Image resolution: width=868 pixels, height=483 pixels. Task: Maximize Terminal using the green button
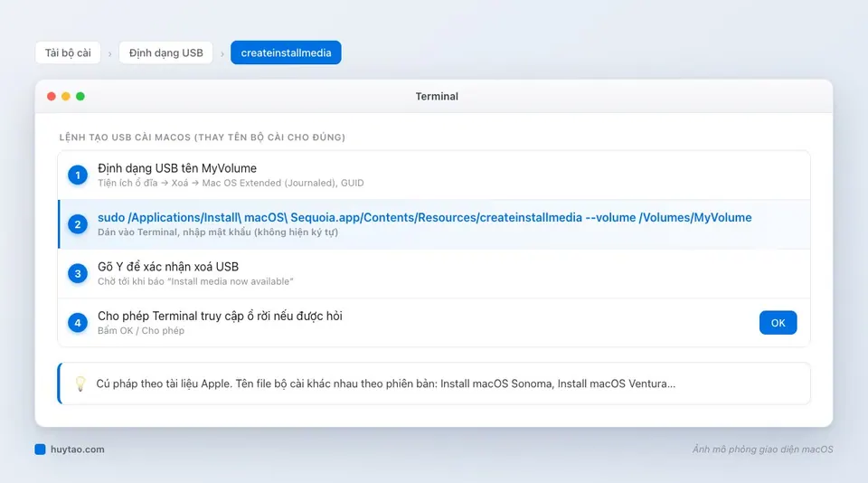coord(80,97)
